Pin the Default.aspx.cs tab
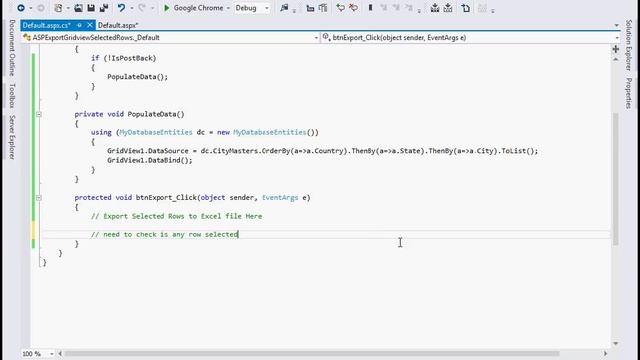The width and height of the screenshot is (640, 360). (x=79, y=25)
